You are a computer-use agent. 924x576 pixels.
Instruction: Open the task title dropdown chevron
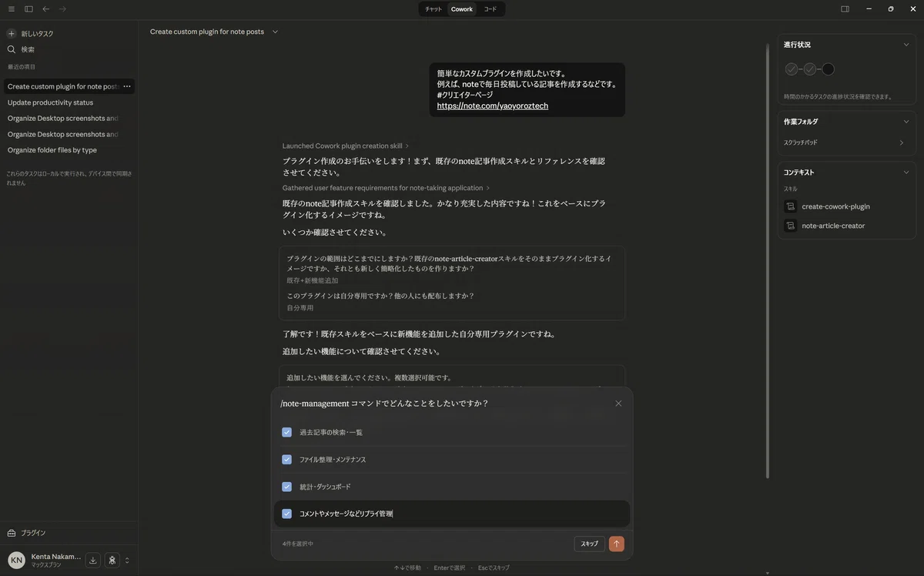[x=275, y=32]
